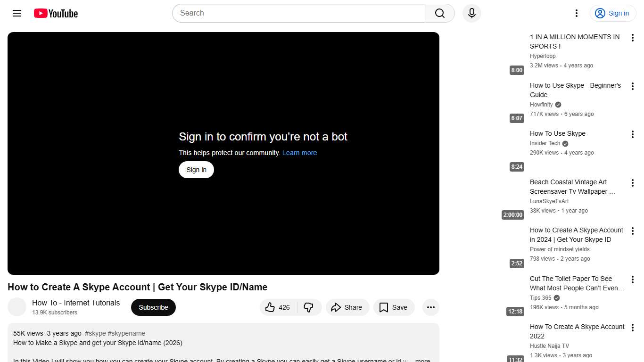Save the video to a playlist
This screenshot has width=644, height=362.
[394, 307]
